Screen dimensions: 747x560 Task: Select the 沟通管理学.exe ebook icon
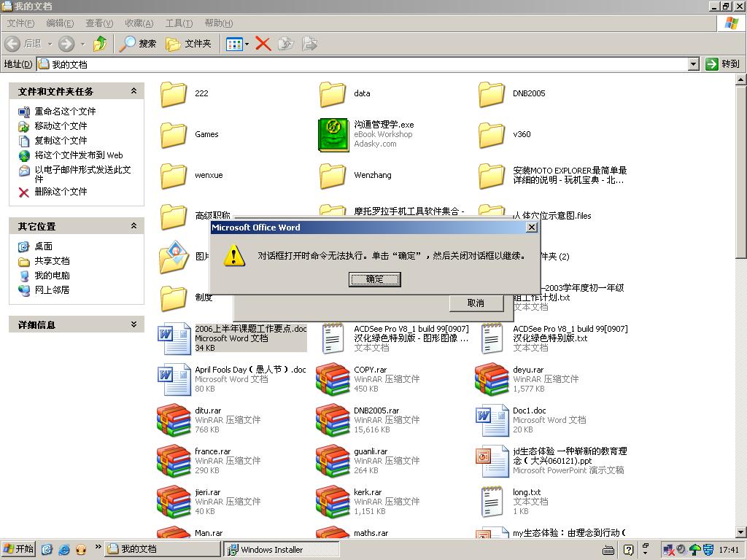[x=334, y=135]
